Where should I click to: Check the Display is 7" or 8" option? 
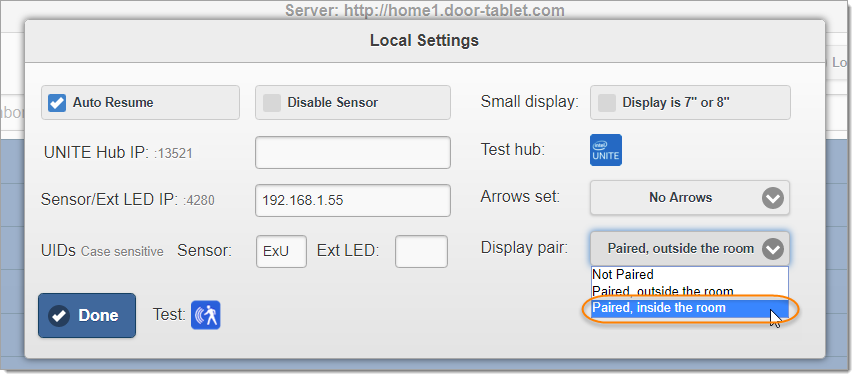pyautogui.click(x=607, y=103)
